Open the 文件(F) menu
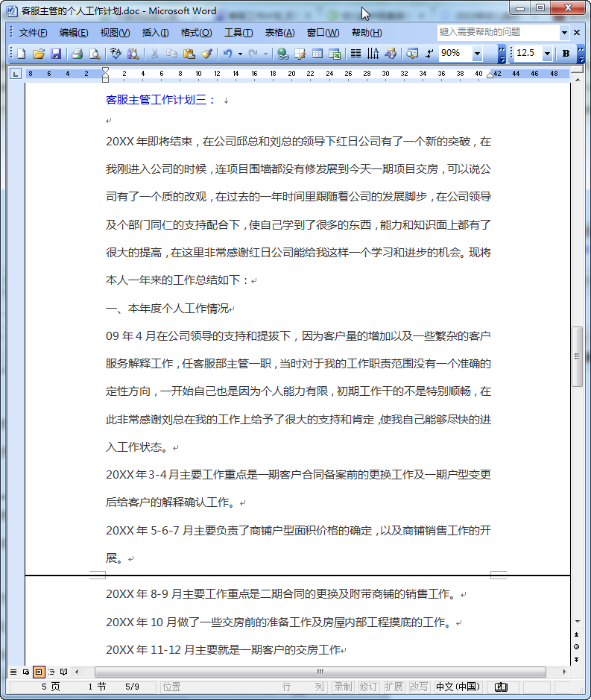Viewport: 591px width, 700px height. point(33,33)
